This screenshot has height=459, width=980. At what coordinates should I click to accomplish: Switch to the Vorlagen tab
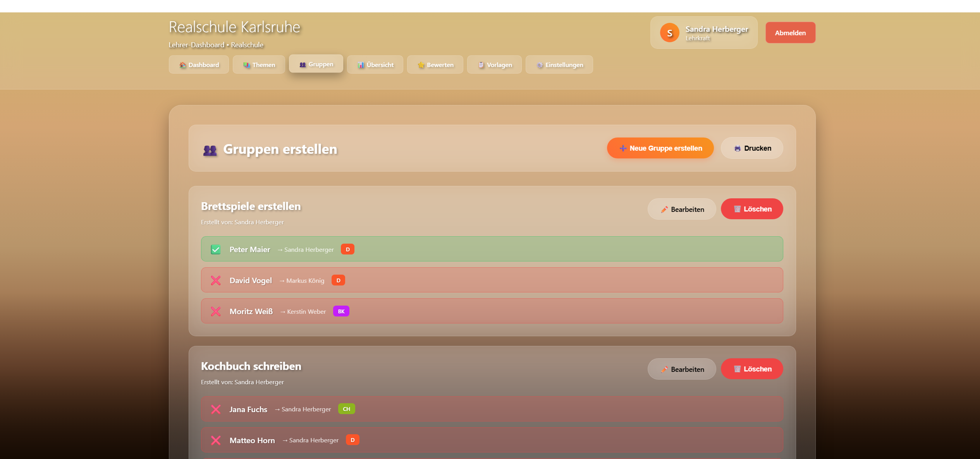494,65
